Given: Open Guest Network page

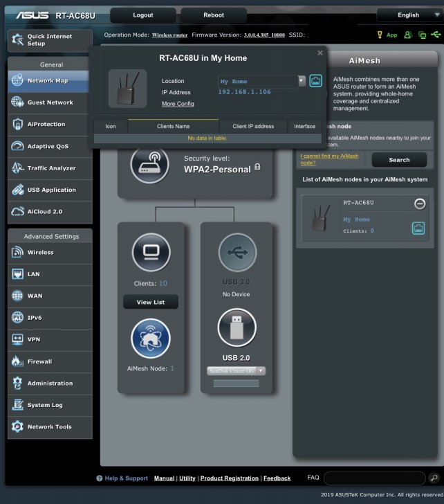Looking at the screenshot, I should coord(50,102).
